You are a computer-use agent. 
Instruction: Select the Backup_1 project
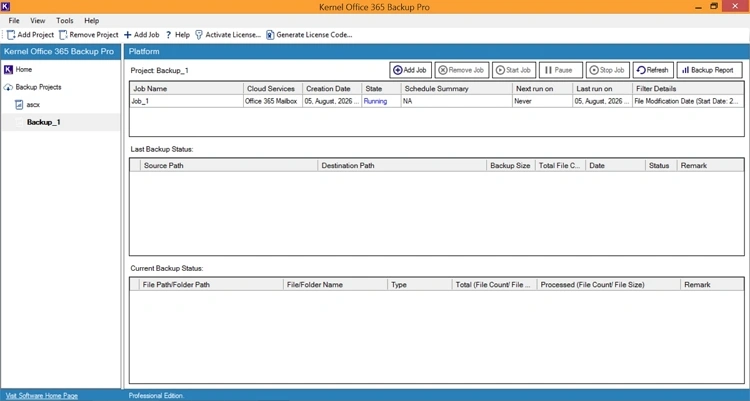44,123
